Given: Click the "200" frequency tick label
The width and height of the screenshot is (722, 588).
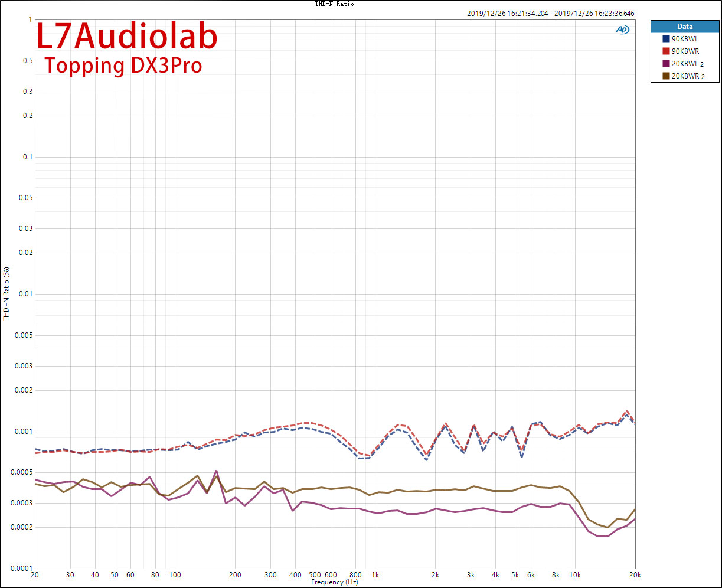Looking at the screenshot, I should coord(235,574).
